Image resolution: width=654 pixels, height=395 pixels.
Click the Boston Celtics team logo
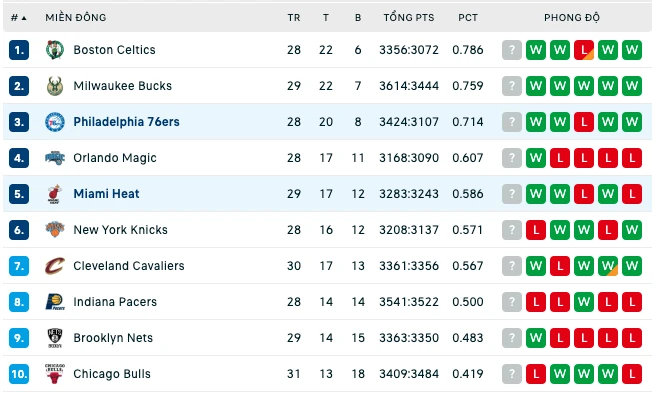pyautogui.click(x=55, y=50)
